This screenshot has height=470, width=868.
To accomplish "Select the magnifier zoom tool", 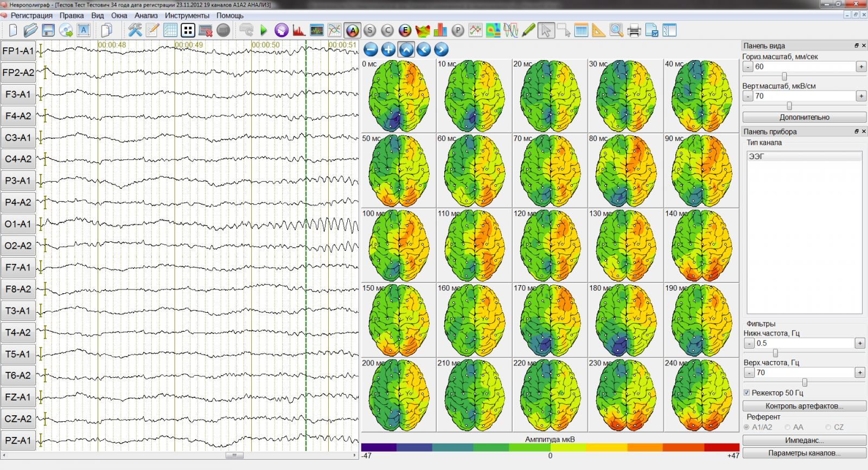I will pyautogui.click(x=616, y=30).
